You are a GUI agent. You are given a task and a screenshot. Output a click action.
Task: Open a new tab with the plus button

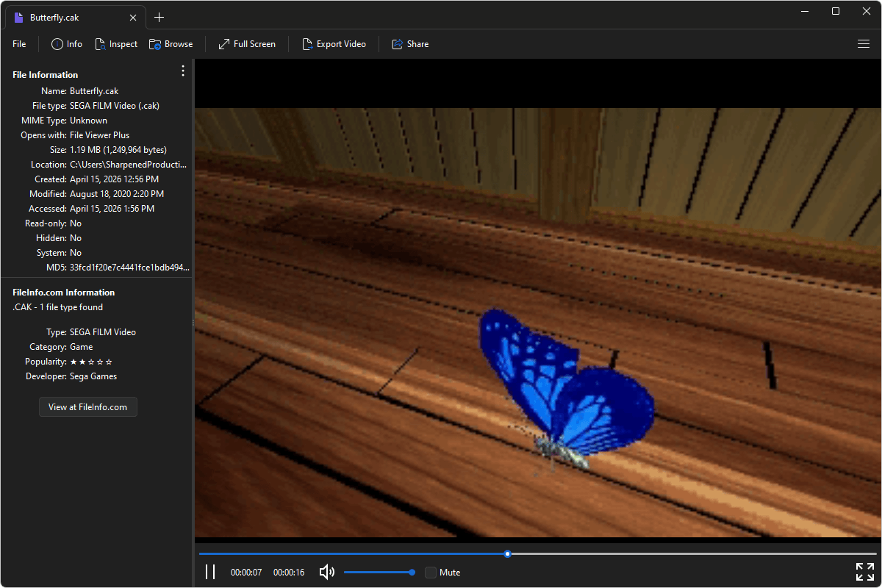click(x=159, y=17)
